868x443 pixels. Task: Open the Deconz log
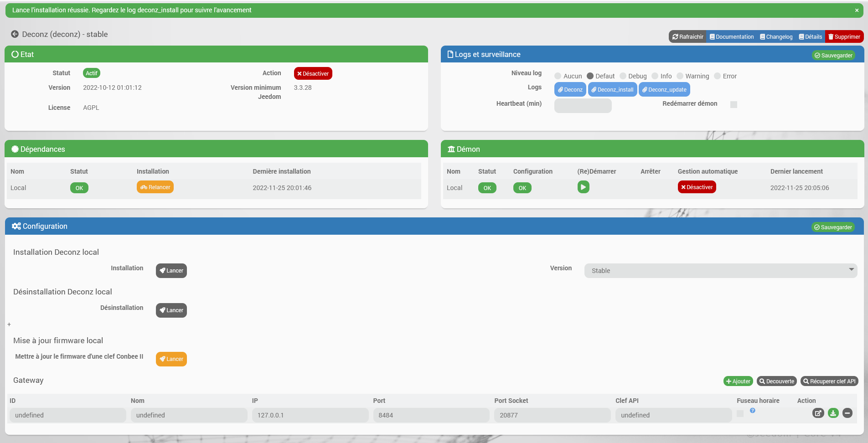[570, 90]
